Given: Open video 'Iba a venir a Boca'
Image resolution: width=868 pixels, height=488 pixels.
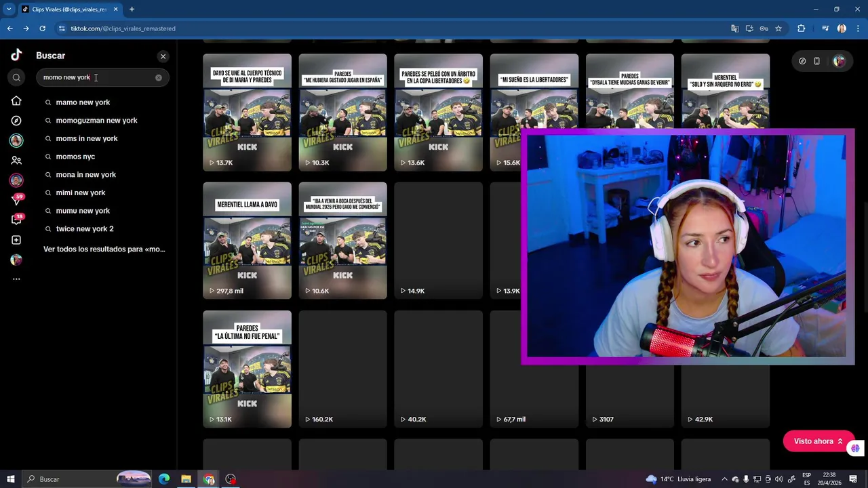Looking at the screenshot, I should coord(342,241).
